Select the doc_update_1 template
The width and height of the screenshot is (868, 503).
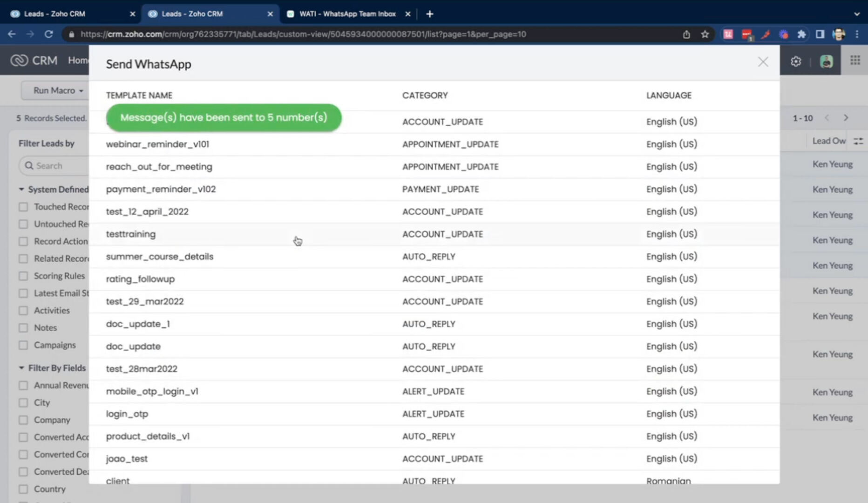434,324
